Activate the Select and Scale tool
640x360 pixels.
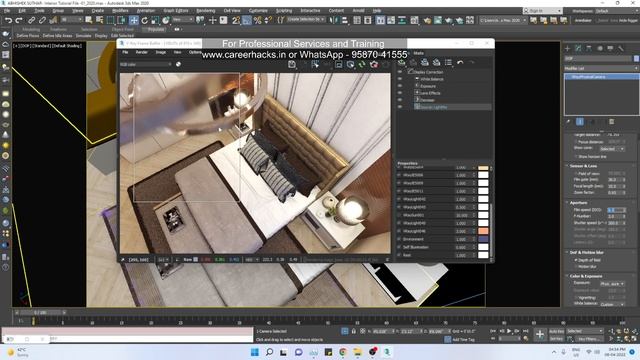coord(155,20)
